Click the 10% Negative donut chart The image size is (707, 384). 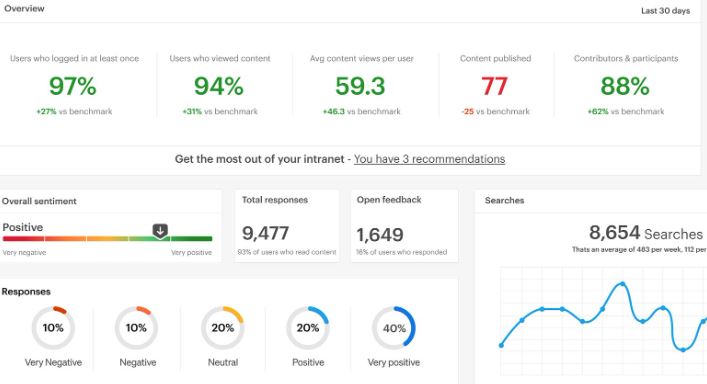(x=136, y=328)
